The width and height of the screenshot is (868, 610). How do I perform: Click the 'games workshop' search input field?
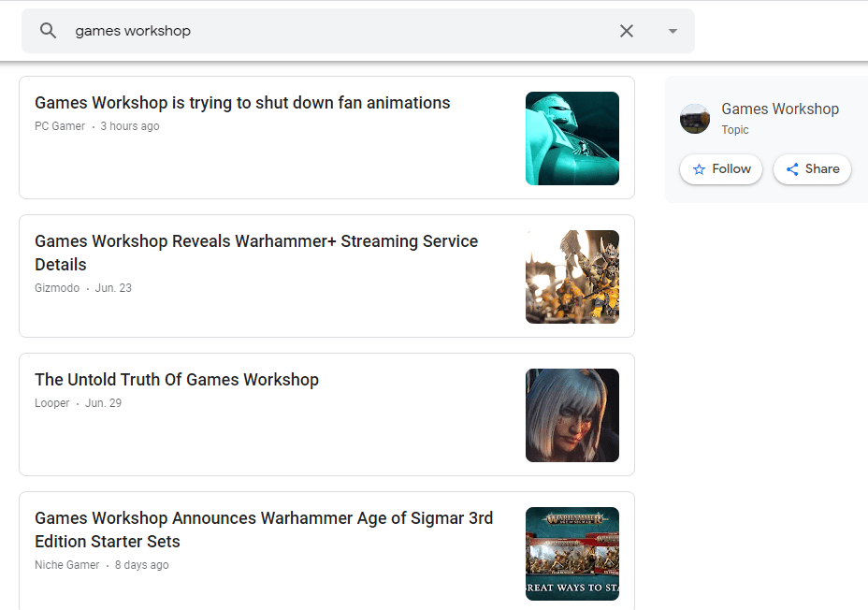click(337, 31)
